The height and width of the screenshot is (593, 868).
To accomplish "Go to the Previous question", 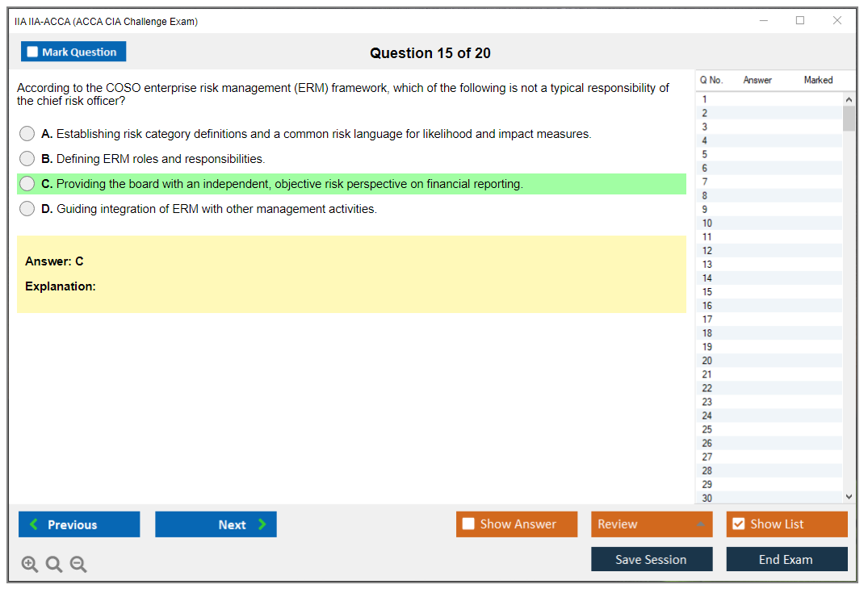I will click(79, 524).
